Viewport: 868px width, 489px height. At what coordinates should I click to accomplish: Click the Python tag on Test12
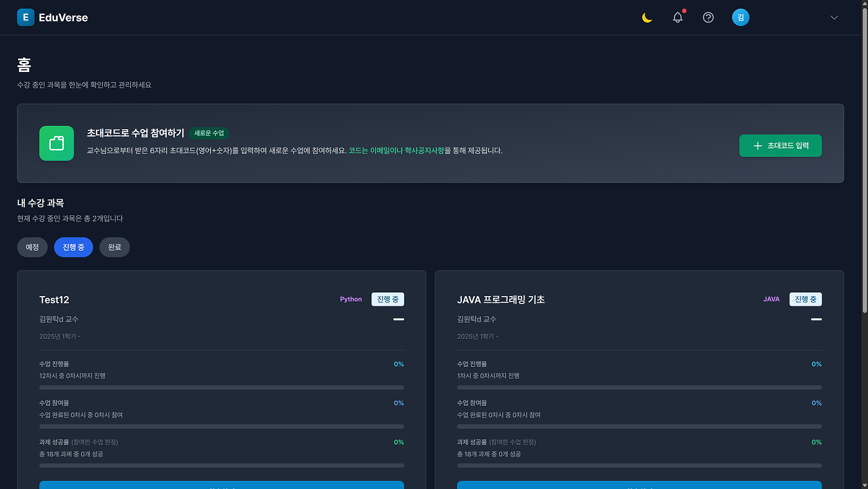350,299
